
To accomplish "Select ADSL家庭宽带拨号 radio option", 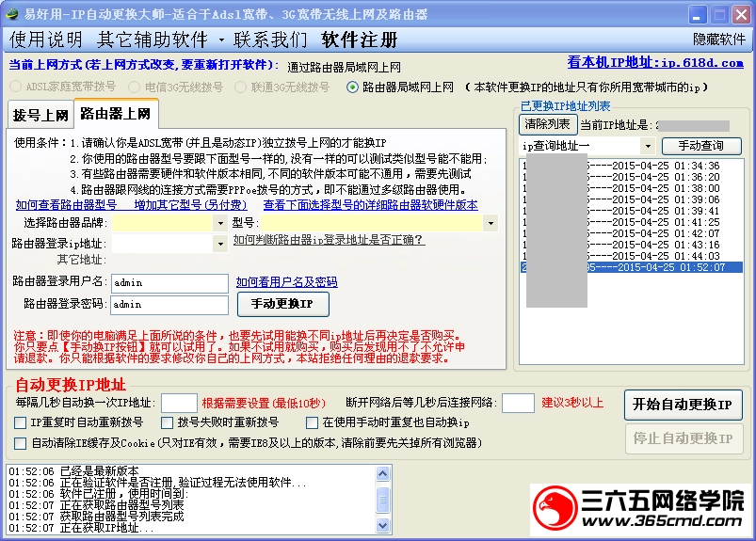I will (x=63, y=87).
